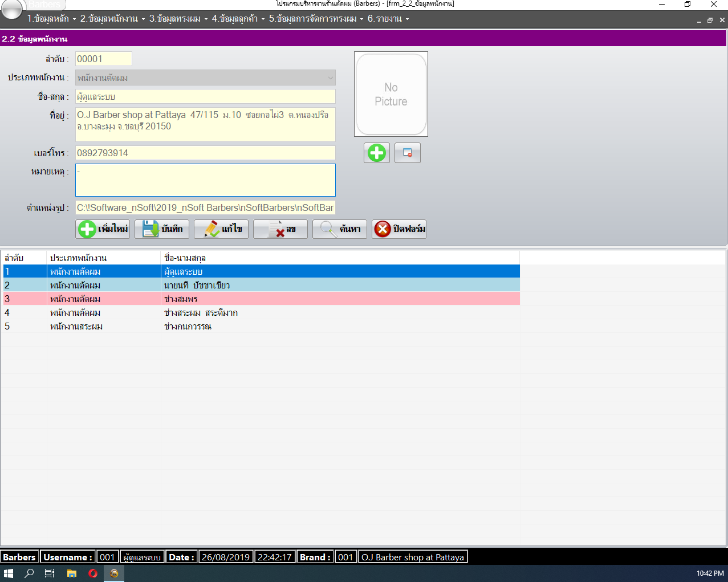The image size is (728, 582).
Task: Open File Explorer from the taskbar
Action: click(72, 573)
